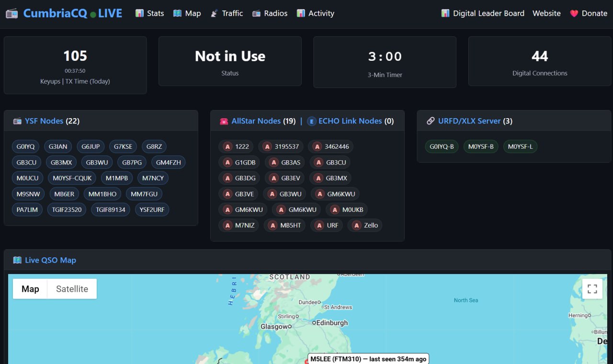Click AllStar node GB3EV icon
This screenshot has height=364, width=613.
click(x=274, y=178)
